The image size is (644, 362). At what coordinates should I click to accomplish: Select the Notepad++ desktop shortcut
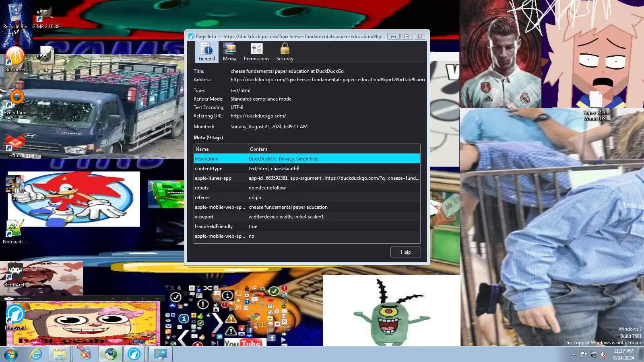(15, 232)
